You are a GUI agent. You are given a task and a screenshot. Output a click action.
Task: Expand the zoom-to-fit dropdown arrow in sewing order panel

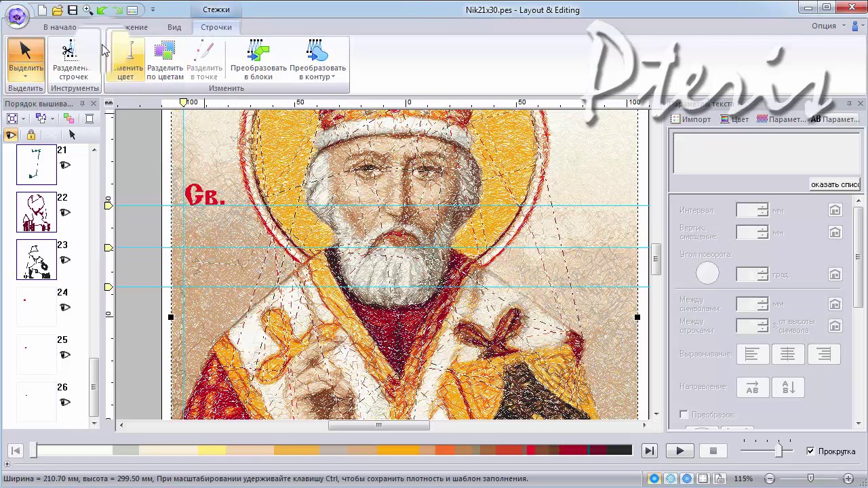coord(23,119)
